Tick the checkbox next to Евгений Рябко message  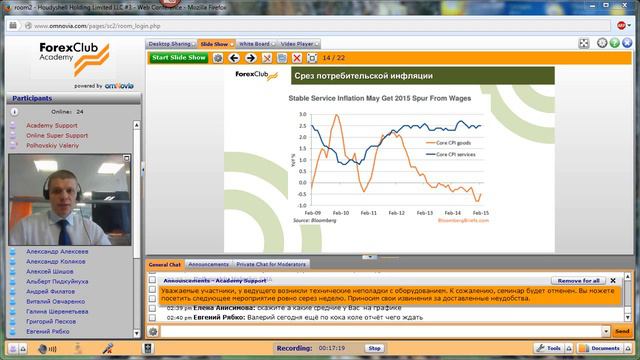click(152, 318)
